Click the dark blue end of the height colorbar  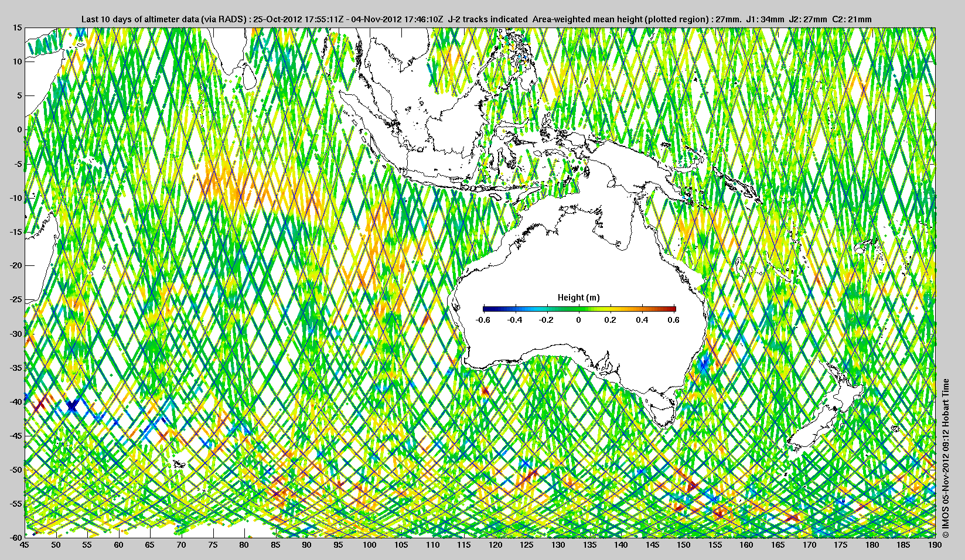[x=487, y=309]
